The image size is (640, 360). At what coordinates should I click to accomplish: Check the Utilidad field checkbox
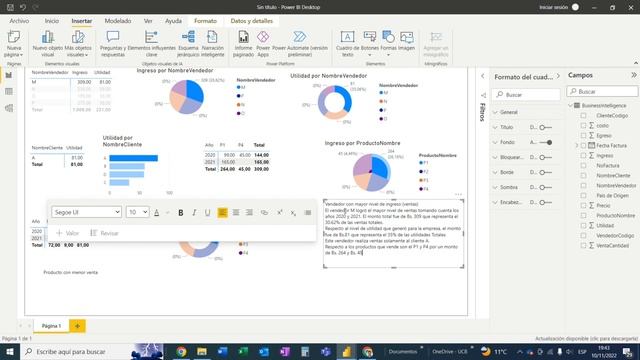583,225
